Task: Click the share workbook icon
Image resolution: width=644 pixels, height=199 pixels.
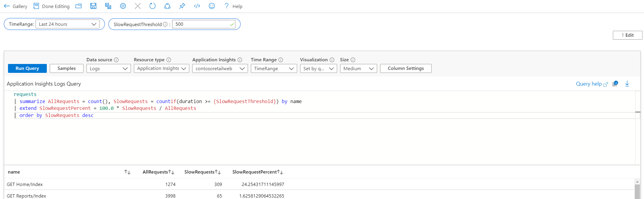Action: click(x=167, y=6)
